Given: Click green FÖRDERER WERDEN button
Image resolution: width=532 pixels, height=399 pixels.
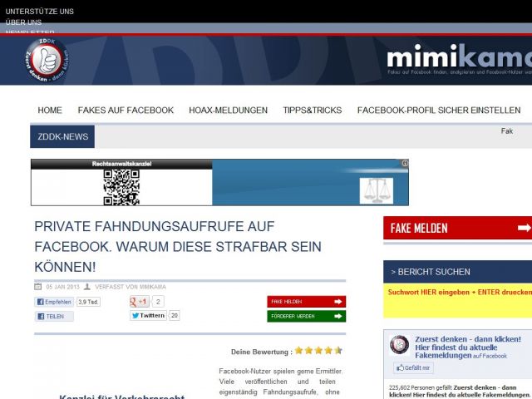Looking at the screenshot, I should (307, 316).
